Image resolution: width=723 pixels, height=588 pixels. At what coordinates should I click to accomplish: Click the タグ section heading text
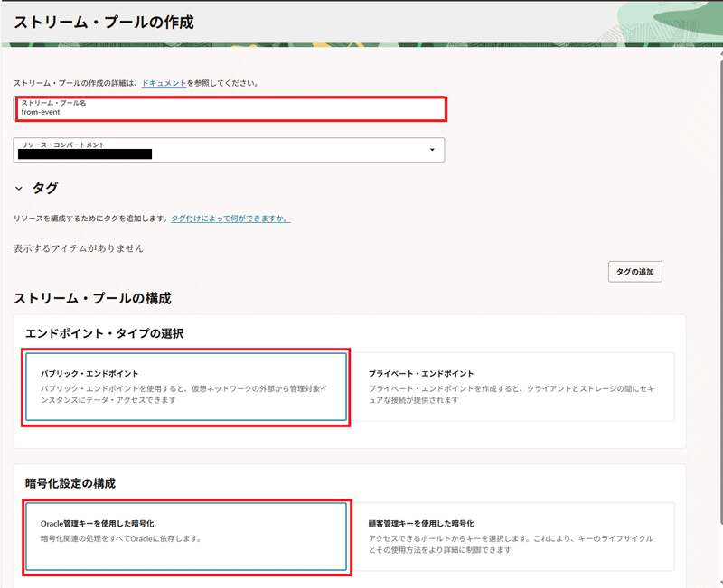45,189
